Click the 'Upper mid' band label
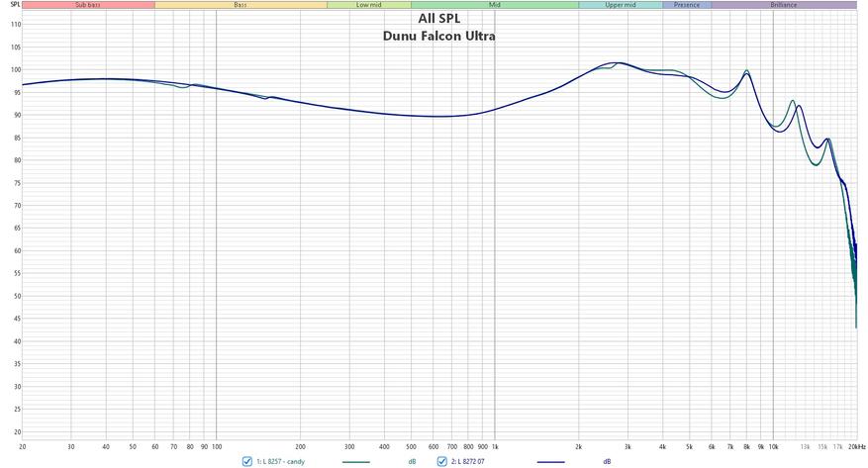The width and height of the screenshot is (868, 468). [620, 5]
